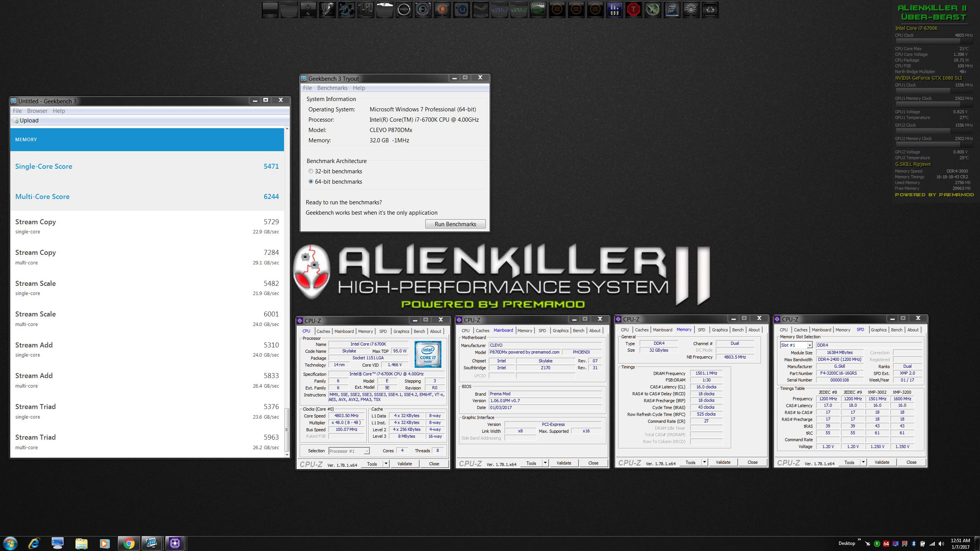
Task: Expand the Desktop toolbar chevron on taskbar
Action: pyautogui.click(x=859, y=540)
